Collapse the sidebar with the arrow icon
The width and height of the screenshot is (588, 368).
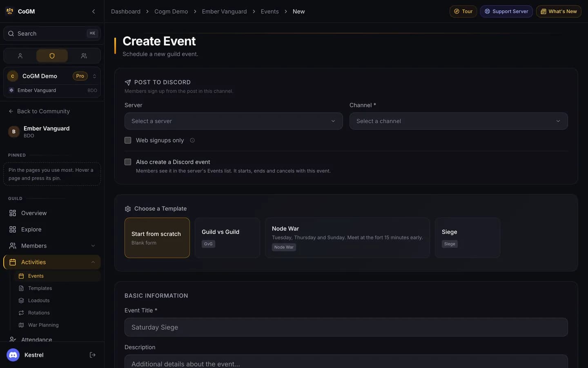94,11
